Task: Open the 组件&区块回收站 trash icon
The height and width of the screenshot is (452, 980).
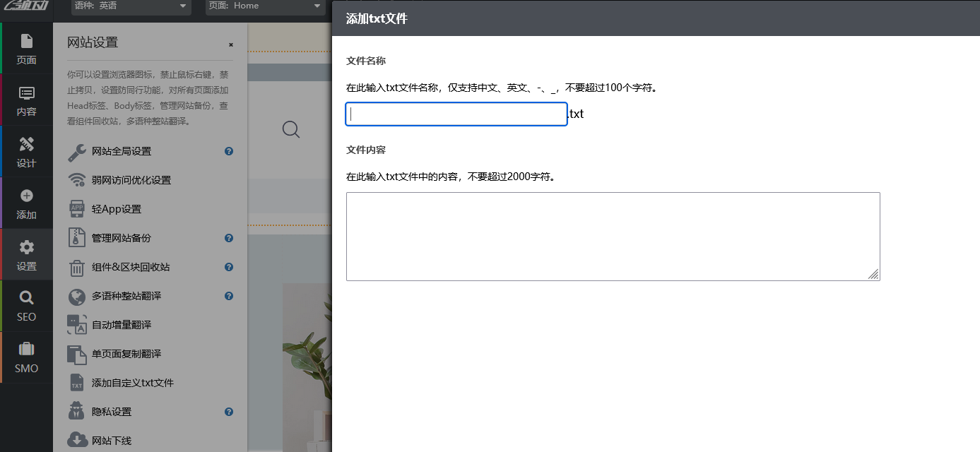Action: pos(76,267)
